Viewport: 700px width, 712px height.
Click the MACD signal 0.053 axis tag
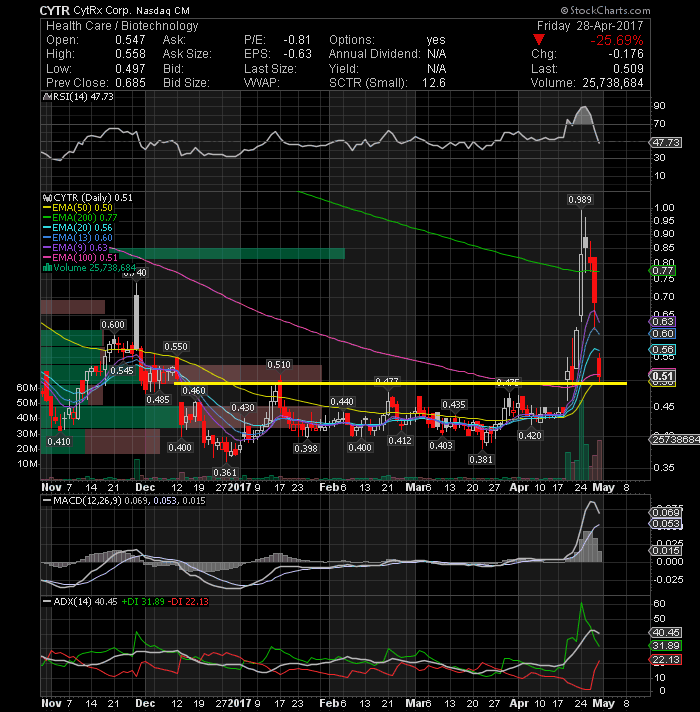tap(666, 524)
